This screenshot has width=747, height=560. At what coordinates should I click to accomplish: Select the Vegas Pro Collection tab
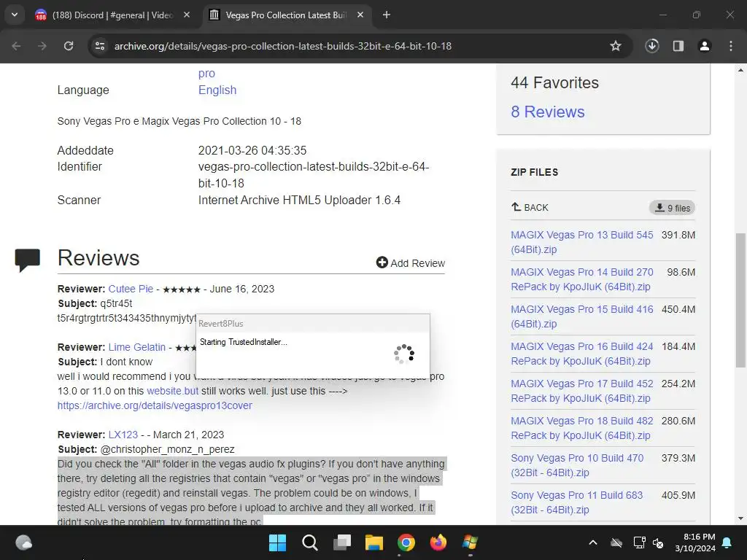pyautogui.click(x=286, y=15)
